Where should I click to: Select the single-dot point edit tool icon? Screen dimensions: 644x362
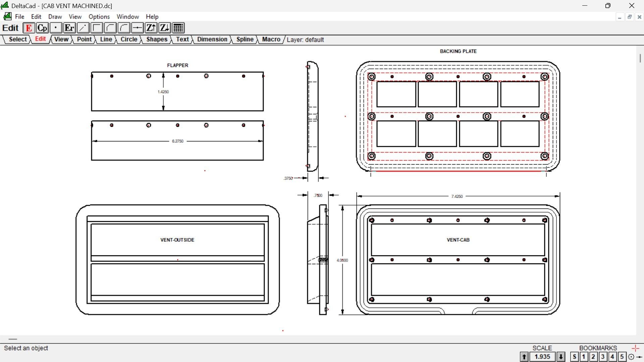[x=56, y=28]
